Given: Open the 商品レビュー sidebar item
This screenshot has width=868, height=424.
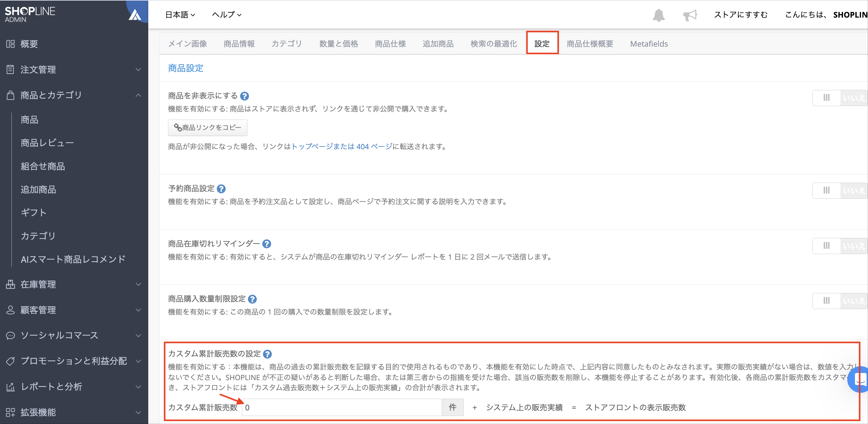Looking at the screenshot, I should coord(47,143).
